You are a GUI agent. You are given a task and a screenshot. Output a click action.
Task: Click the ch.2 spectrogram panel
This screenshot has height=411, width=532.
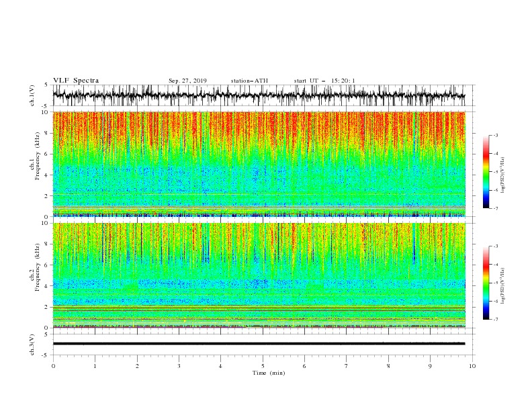[x=259, y=275]
